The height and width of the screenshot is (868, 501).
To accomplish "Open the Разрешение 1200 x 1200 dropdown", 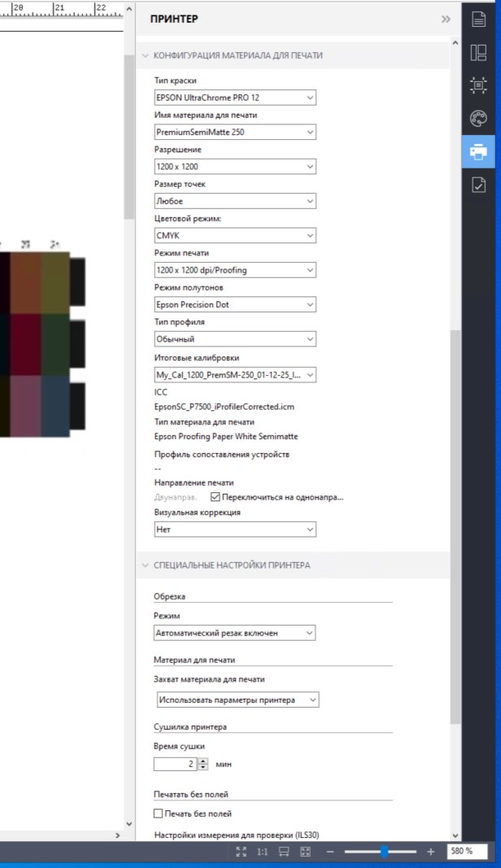I will 235,167.
